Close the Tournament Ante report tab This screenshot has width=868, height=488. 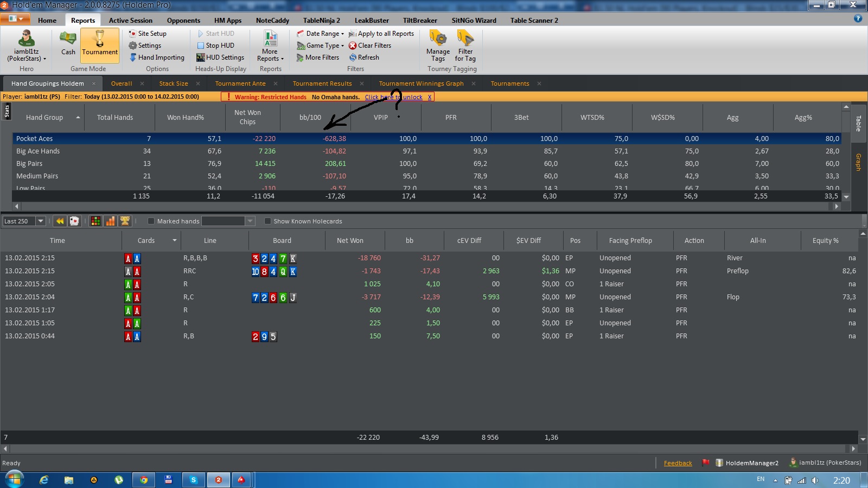(276, 84)
